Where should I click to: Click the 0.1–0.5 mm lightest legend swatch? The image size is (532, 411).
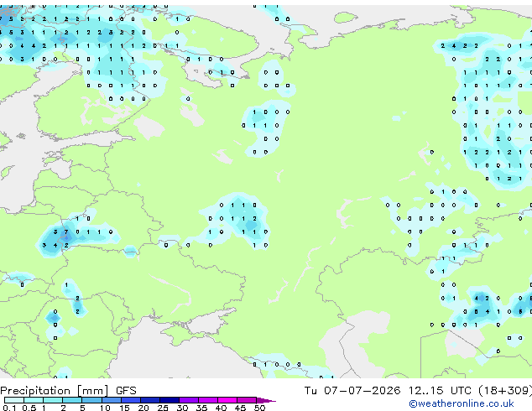click(14, 400)
